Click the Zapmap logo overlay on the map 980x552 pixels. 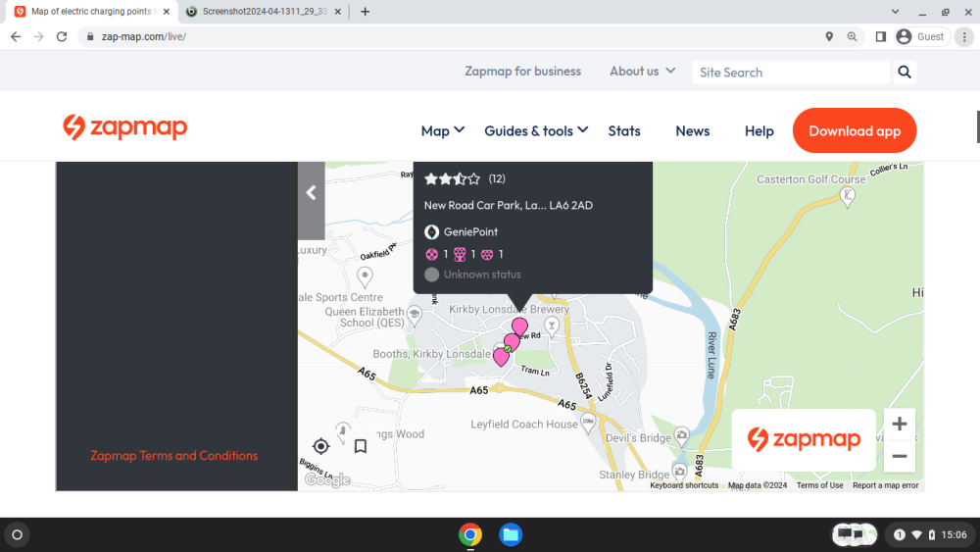pyautogui.click(x=804, y=439)
